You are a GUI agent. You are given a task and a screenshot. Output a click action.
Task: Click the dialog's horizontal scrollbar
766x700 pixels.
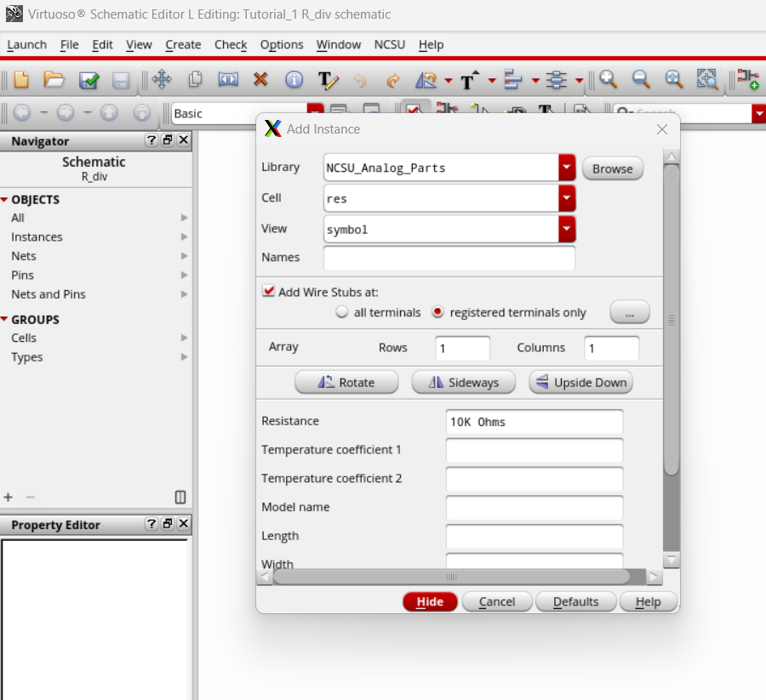[x=451, y=577]
